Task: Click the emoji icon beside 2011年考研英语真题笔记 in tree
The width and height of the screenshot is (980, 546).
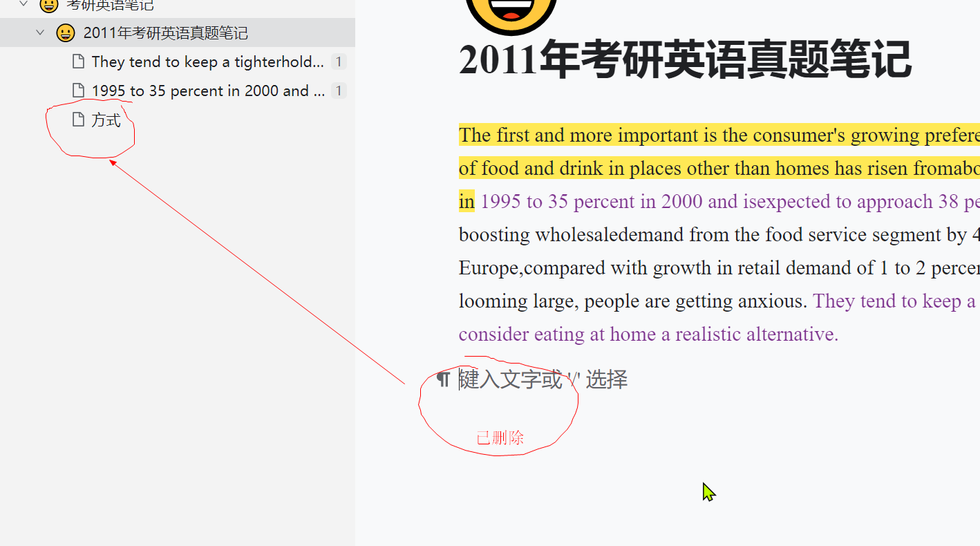Action: click(66, 32)
